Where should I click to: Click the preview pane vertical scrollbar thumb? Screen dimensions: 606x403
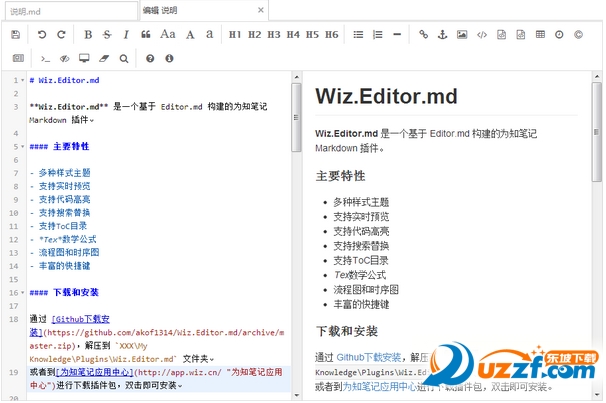[596, 131]
